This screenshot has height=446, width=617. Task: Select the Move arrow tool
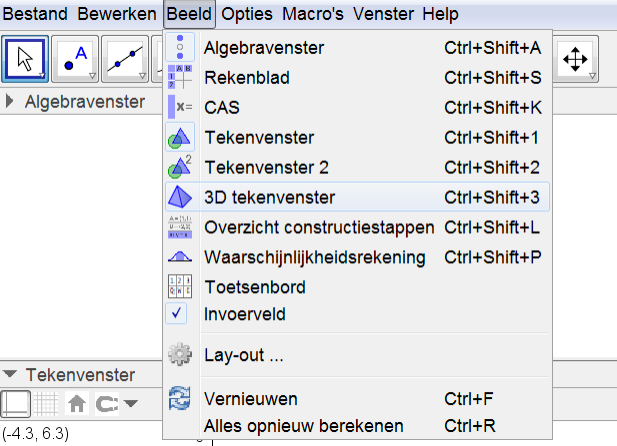(x=25, y=59)
